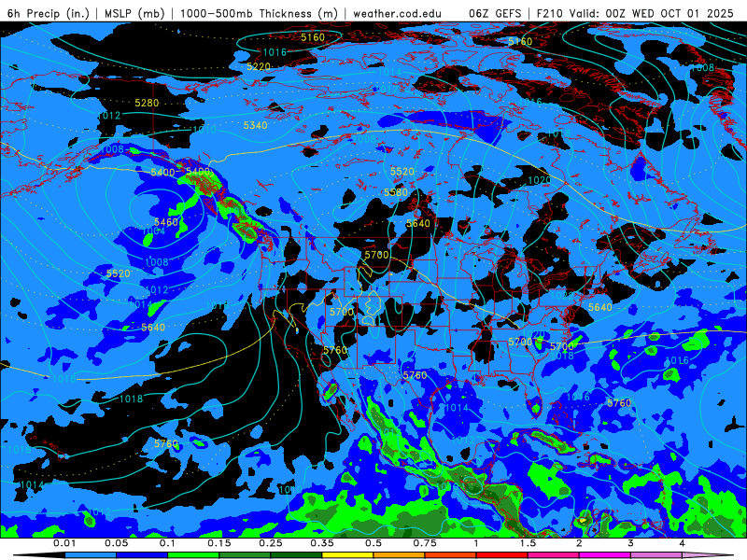Click the 5220 thickness contour label
This screenshot has width=747, height=560.
[x=259, y=66]
